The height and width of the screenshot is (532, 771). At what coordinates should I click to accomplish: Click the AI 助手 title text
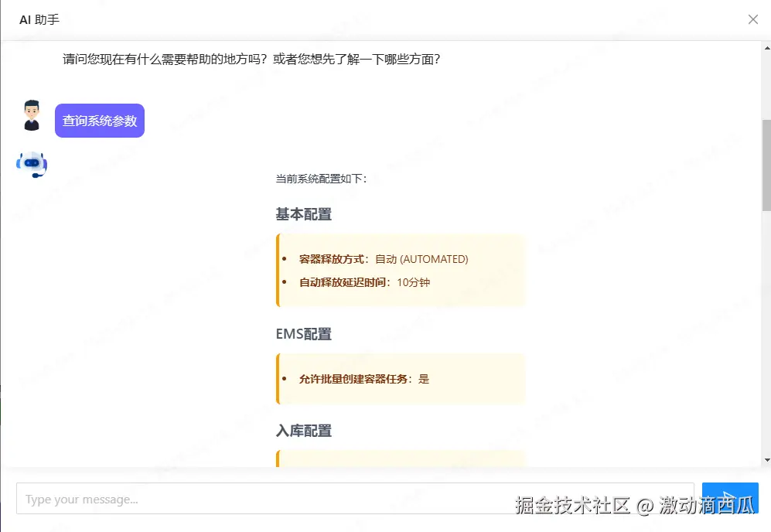39,19
